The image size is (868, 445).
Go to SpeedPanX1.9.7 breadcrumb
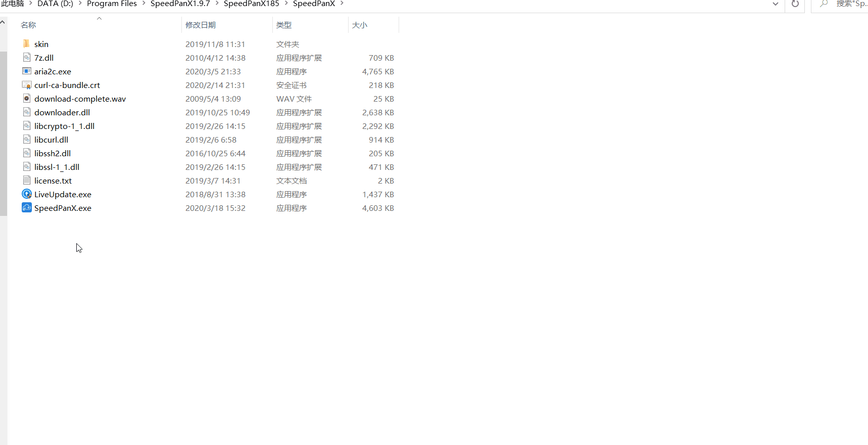tap(180, 3)
